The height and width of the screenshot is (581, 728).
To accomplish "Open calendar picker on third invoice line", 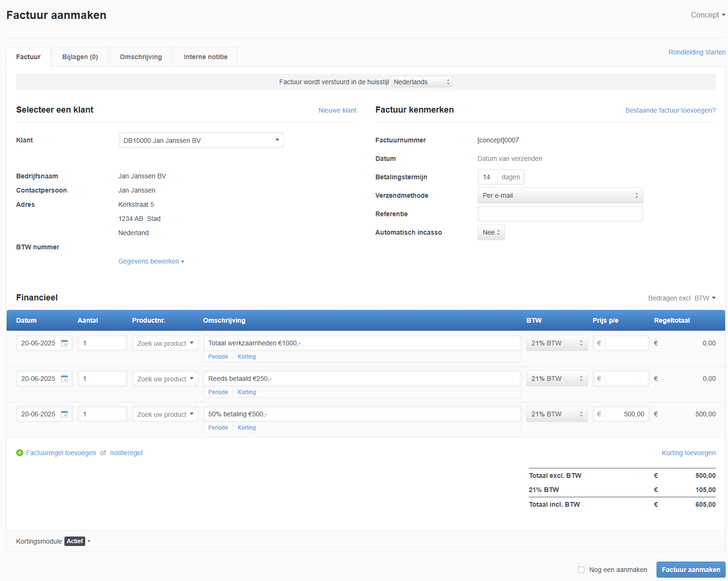I will 64,414.
